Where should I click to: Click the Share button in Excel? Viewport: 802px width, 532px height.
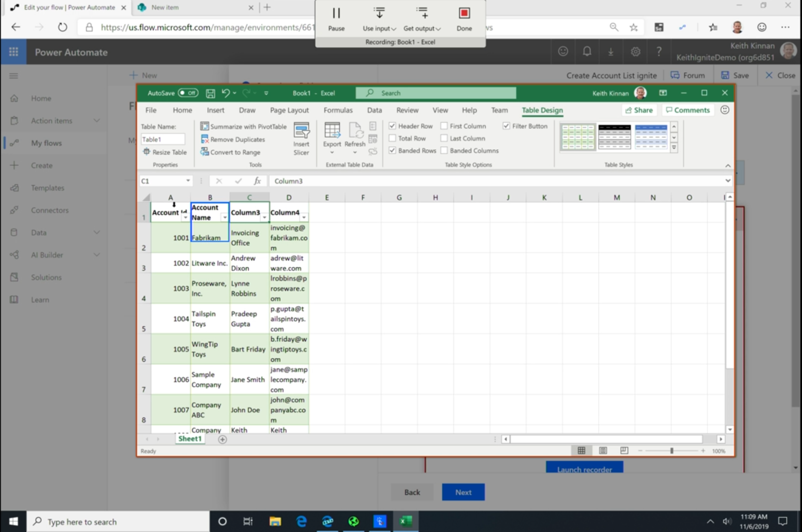[x=639, y=110]
